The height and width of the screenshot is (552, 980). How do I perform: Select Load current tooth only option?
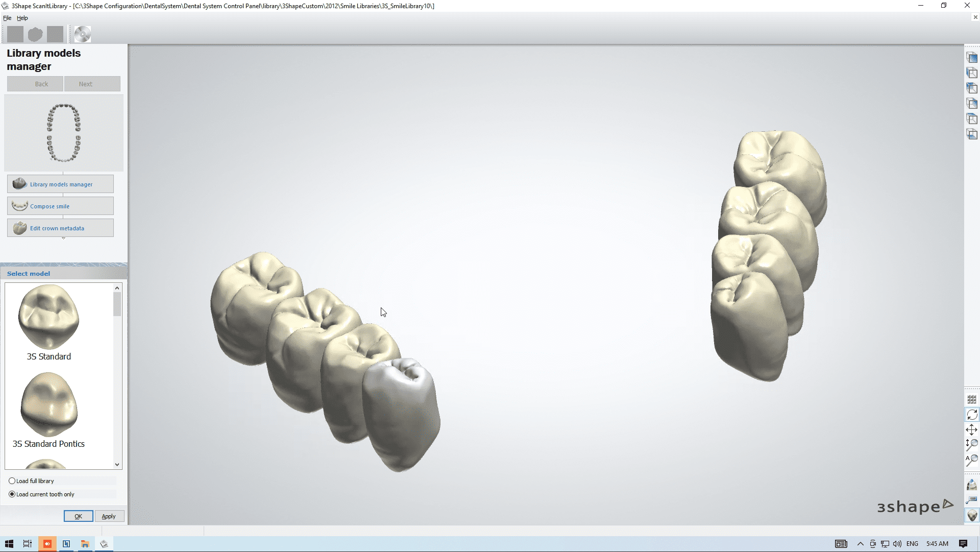click(12, 494)
